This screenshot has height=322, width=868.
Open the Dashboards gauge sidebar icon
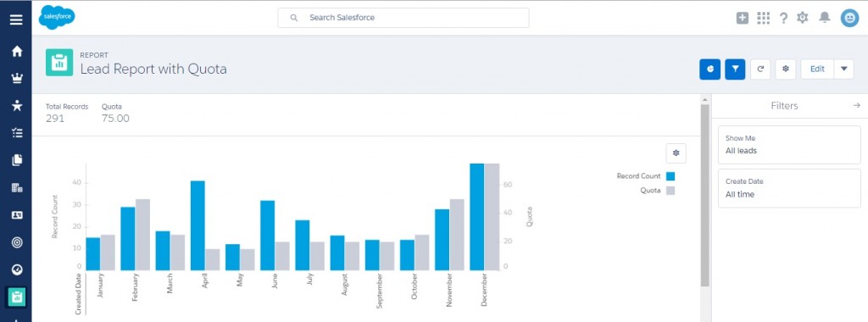[x=17, y=269]
